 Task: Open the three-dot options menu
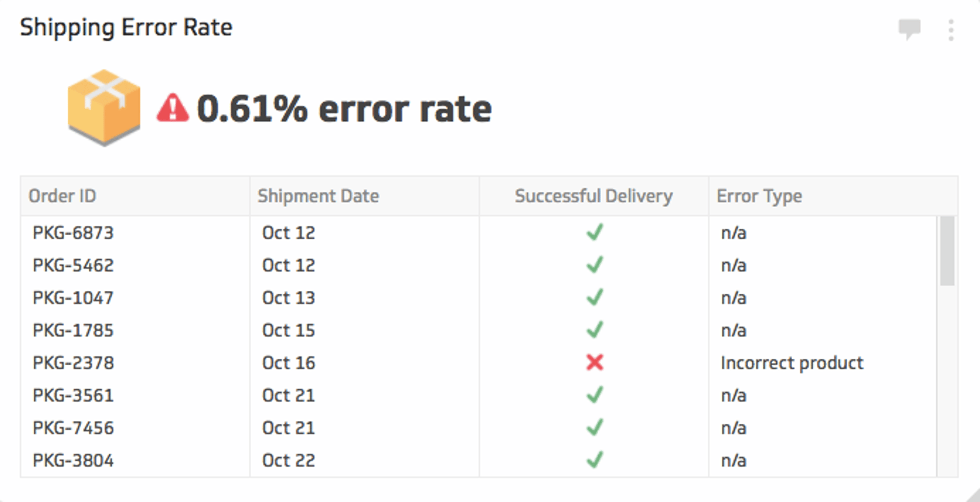(950, 29)
